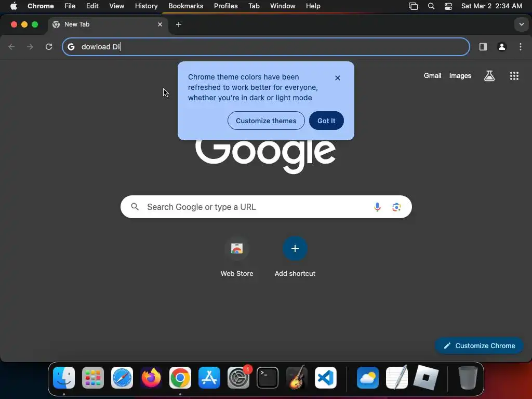This screenshot has width=532, height=399.
Task: Open Control Center in the menu bar
Action: coord(448,6)
